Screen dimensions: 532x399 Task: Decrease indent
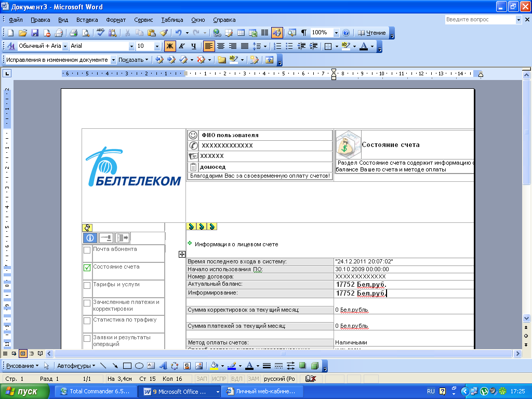tap(301, 46)
